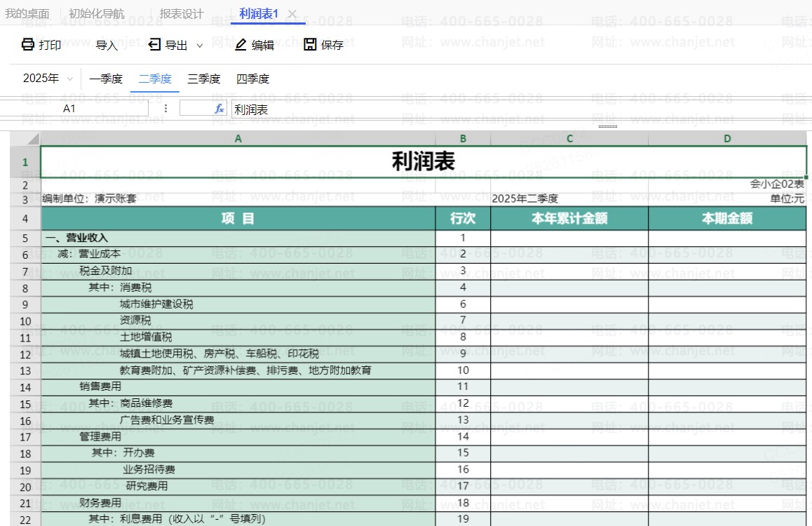Viewport: 812px width, 526px height.
Task: Click the 行次 cell showing 19
Action: pos(463,519)
